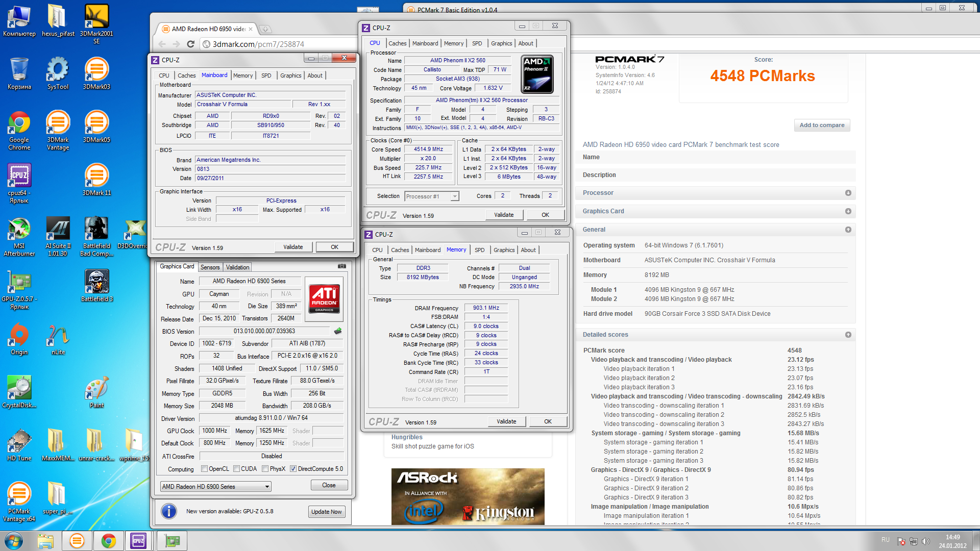The height and width of the screenshot is (551, 980).
Task: Switch to Sensors tab in GPU-Z
Action: coord(210,267)
